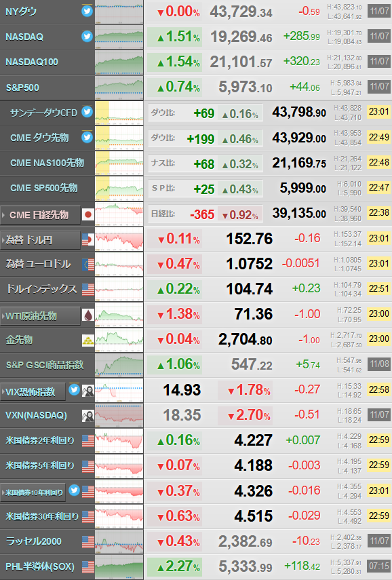Click the VIX value 14.93

point(182,390)
